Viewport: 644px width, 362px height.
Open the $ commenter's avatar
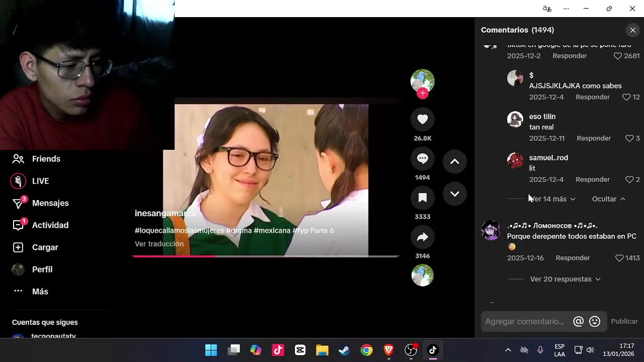pyautogui.click(x=515, y=78)
